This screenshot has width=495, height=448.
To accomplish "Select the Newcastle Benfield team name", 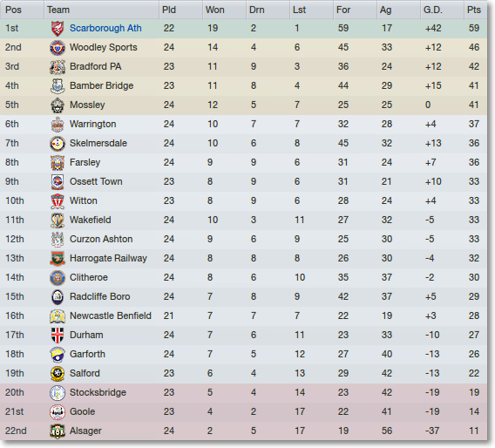I will (x=111, y=316).
